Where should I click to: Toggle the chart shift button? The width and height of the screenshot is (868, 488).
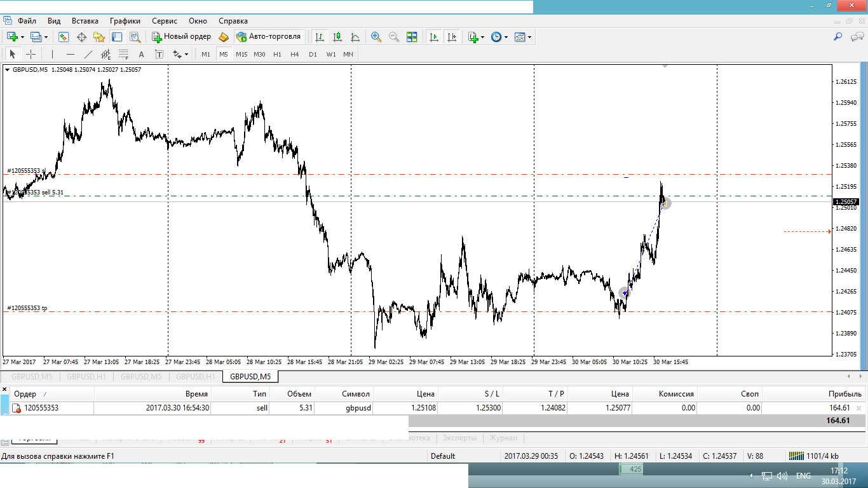click(x=452, y=37)
